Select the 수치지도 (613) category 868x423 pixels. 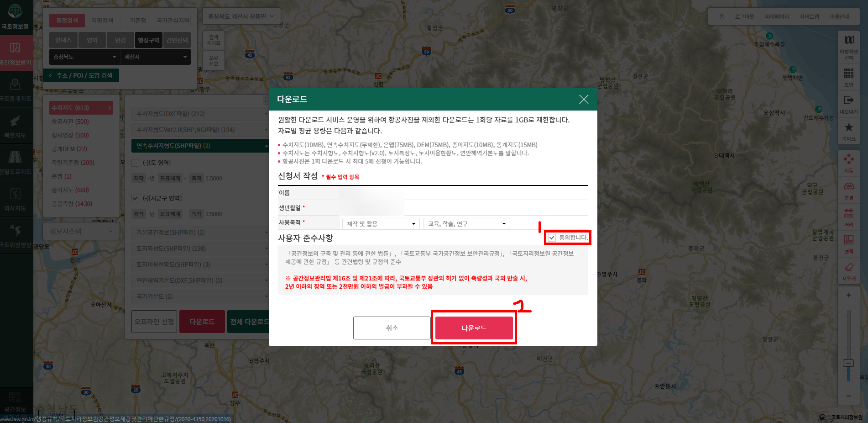81,108
